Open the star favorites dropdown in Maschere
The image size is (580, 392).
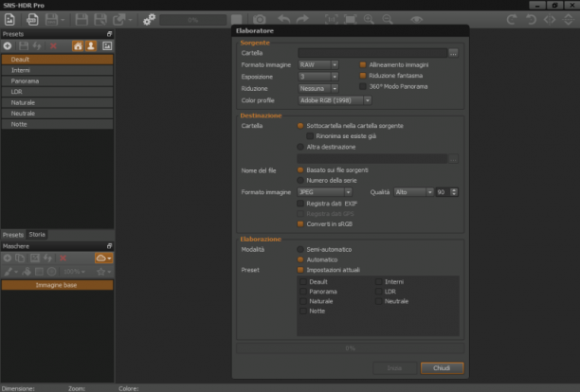(103, 272)
